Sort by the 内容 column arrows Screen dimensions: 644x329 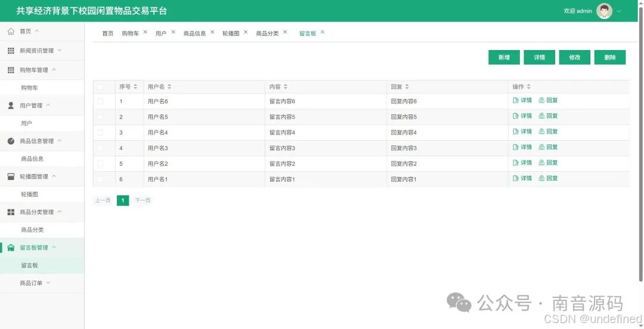point(286,86)
